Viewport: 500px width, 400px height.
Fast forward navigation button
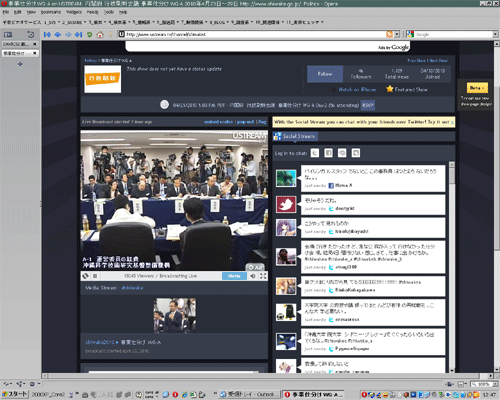coord(79,34)
